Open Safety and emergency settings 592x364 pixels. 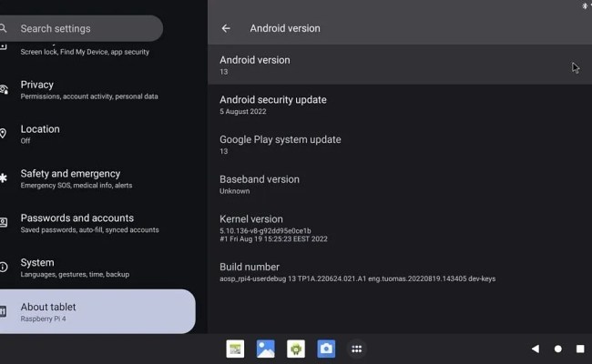tap(97, 178)
